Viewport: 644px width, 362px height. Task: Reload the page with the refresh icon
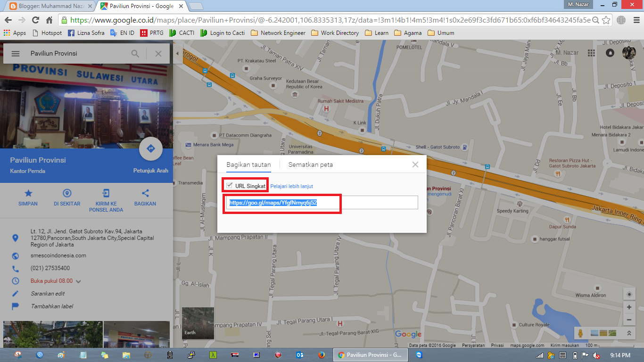point(35,21)
